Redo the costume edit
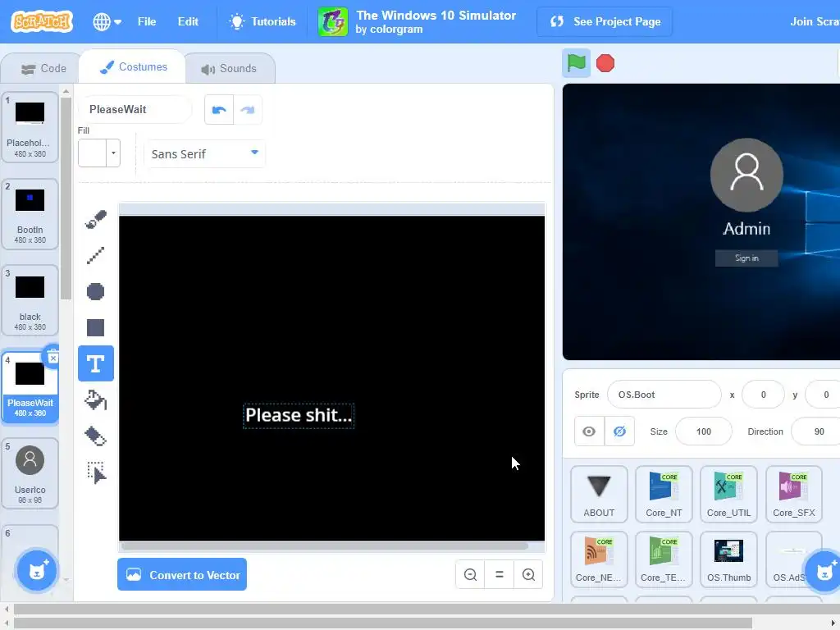 coord(248,110)
